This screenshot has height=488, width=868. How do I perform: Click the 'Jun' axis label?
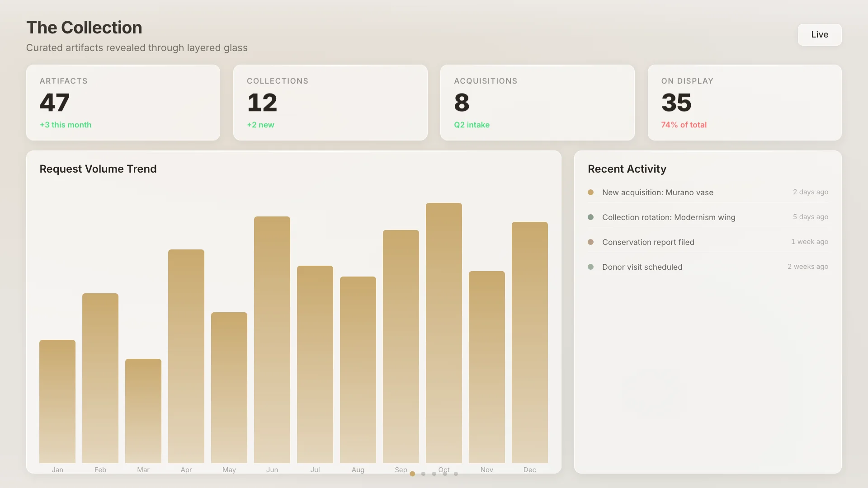pos(272,470)
